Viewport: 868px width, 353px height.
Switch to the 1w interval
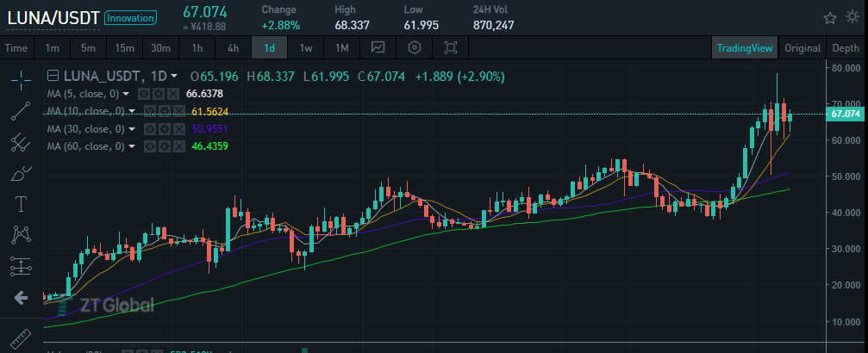(x=306, y=48)
